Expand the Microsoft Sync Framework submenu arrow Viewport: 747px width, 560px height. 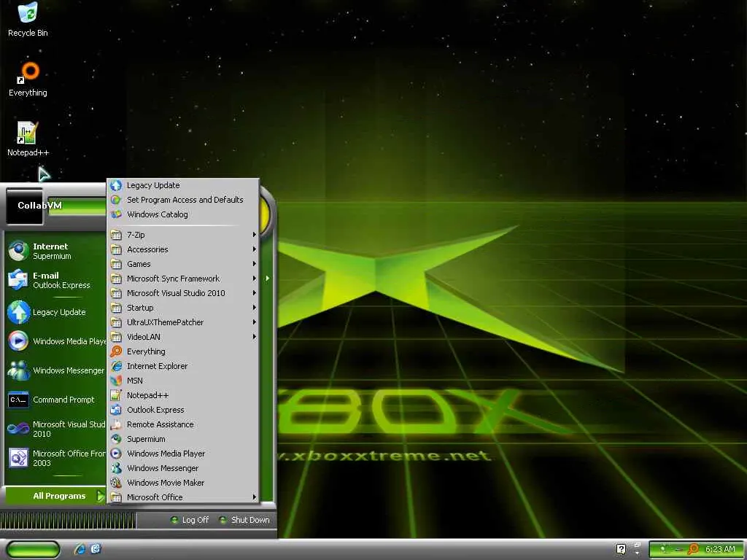(254, 279)
